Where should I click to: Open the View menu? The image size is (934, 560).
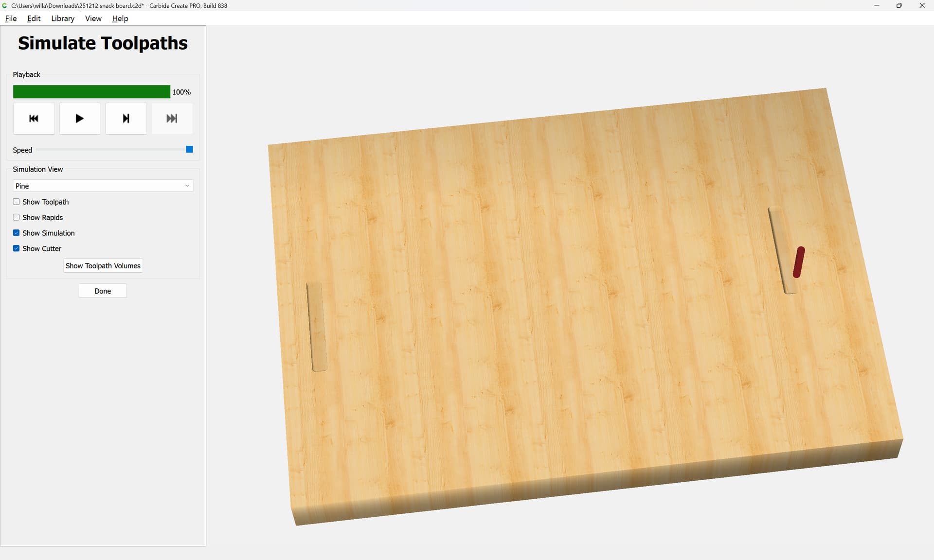point(93,18)
